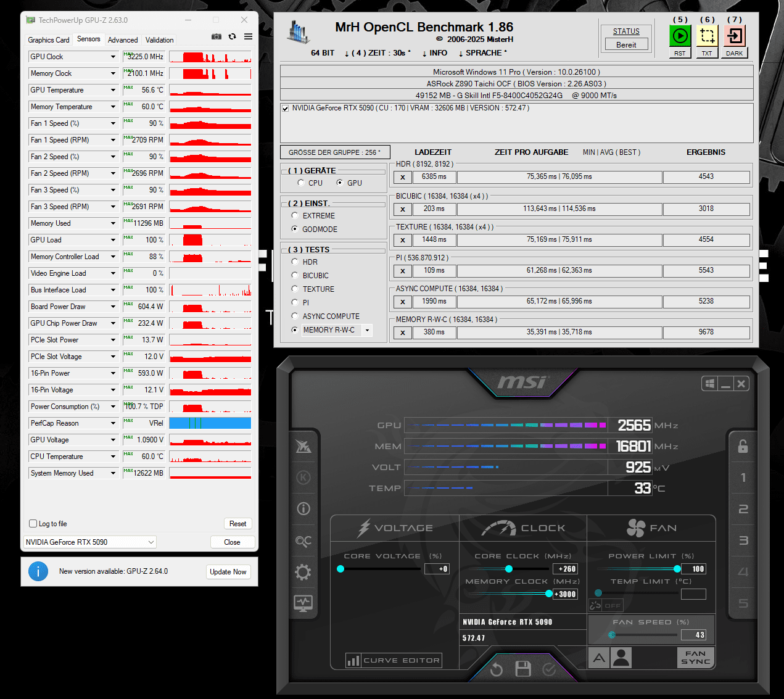Choose GODMODE setting radio button
The image size is (784, 699).
295,229
